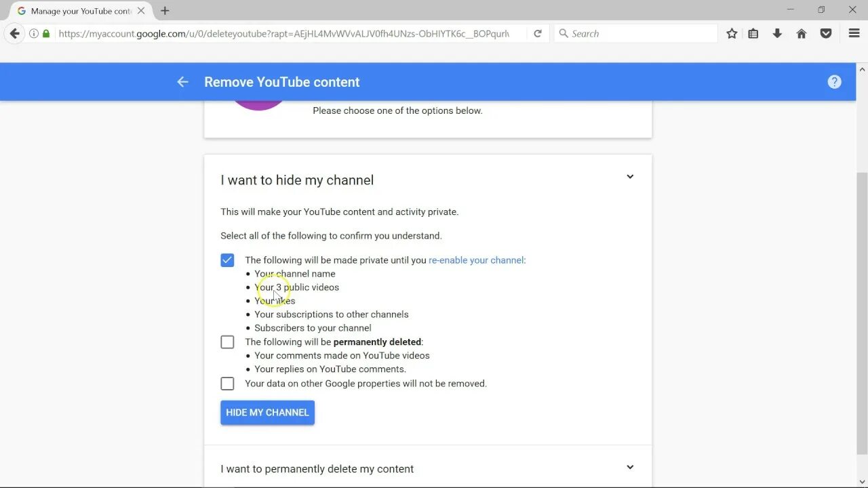The height and width of the screenshot is (488, 868).
Task: Click the green secure padlock icon
Action: tap(46, 33)
